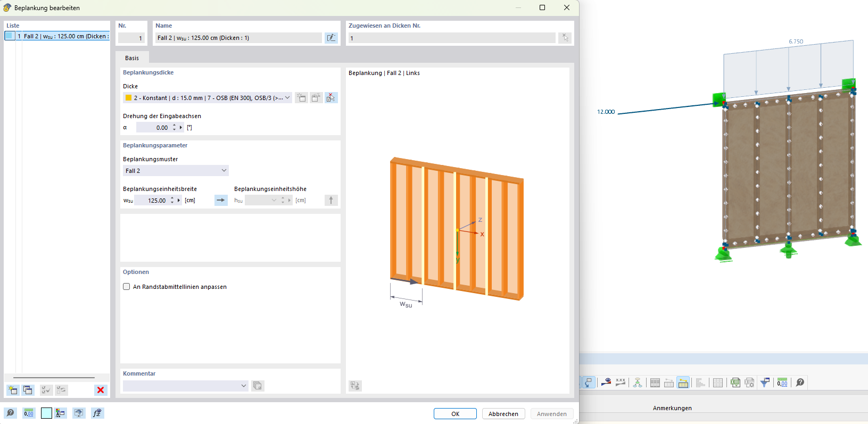Click the bar chart icon in main toolbar
The width and height of the screenshot is (868, 424).
700,383
